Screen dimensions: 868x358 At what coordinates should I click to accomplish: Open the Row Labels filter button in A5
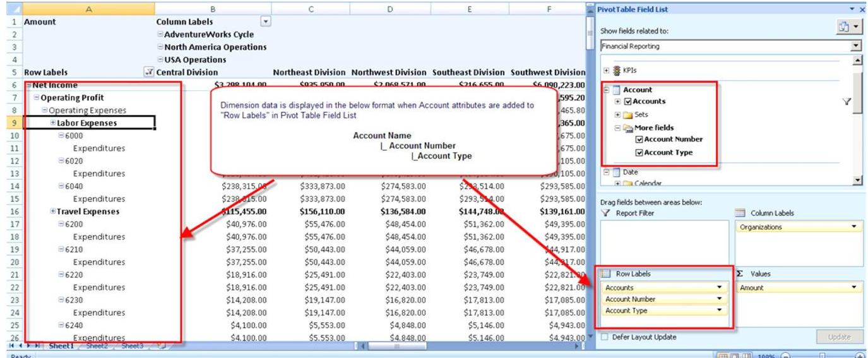149,73
